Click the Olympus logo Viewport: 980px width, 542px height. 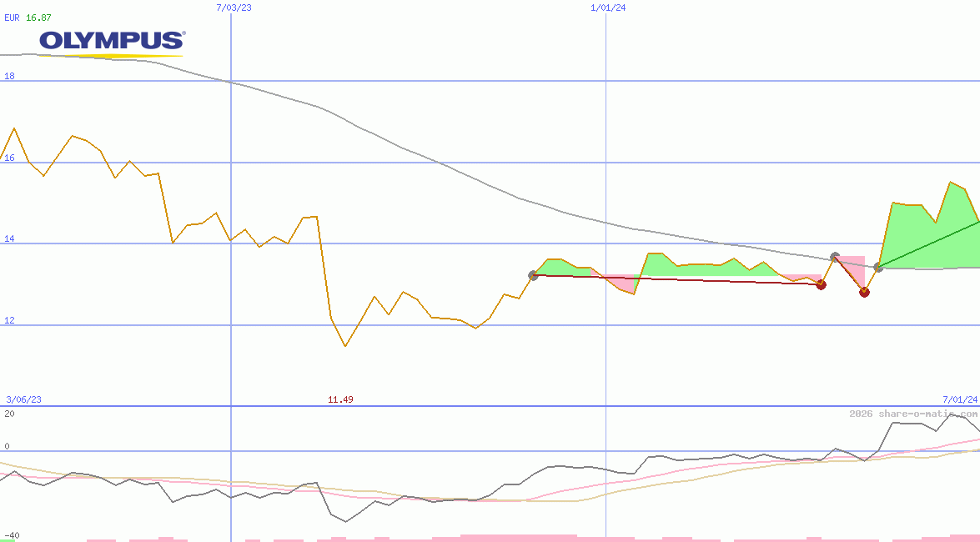(112, 42)
